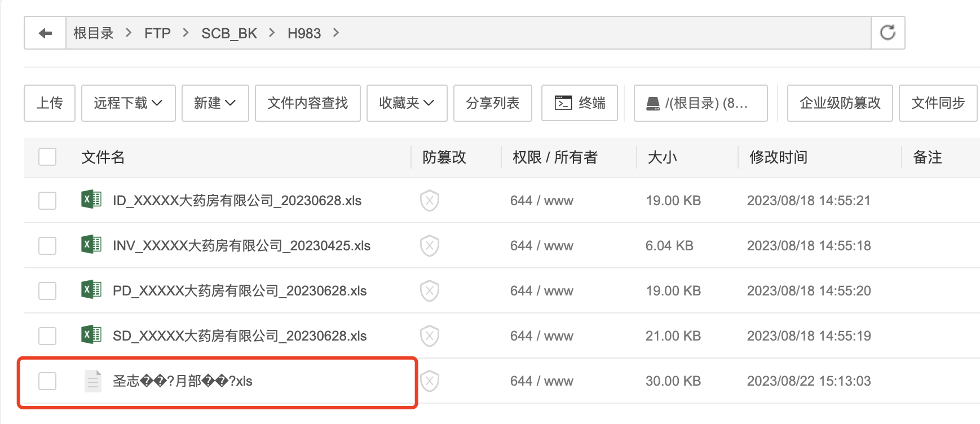Click the terminal icon in 终端 button
980x424 pixels.
pyautogui.click(x=563, y=103)
